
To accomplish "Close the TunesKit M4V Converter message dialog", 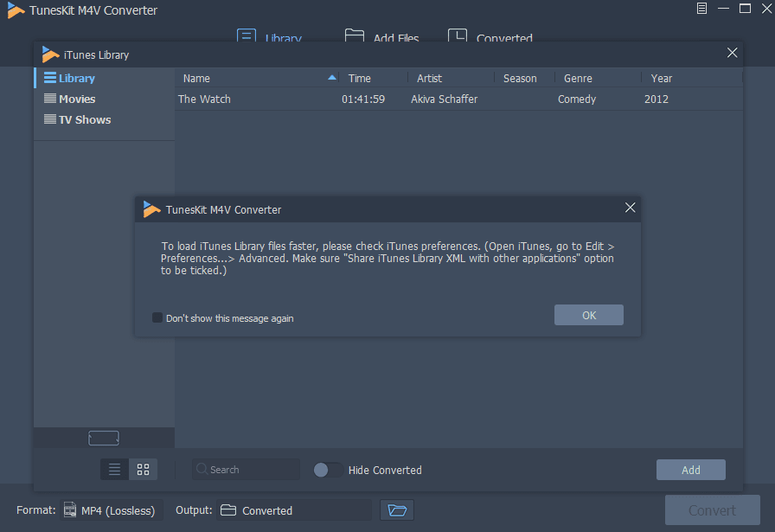I will 631,208.
